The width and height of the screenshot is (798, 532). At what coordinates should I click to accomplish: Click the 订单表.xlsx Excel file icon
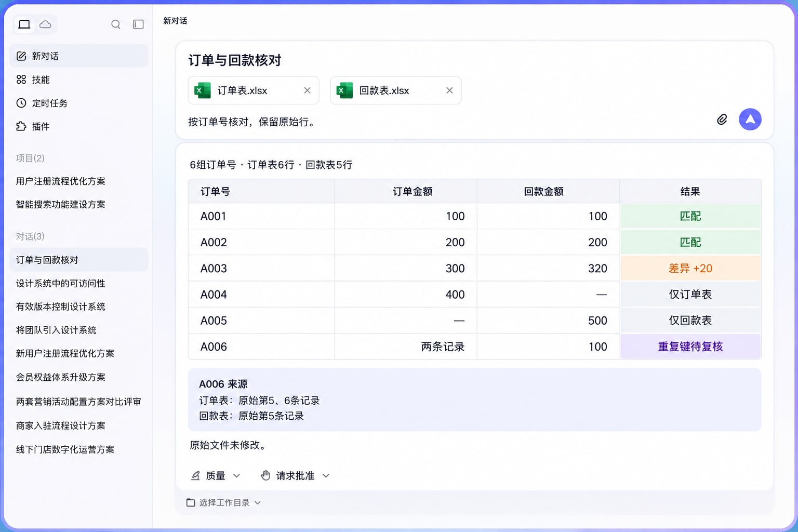tap(202, 90)
